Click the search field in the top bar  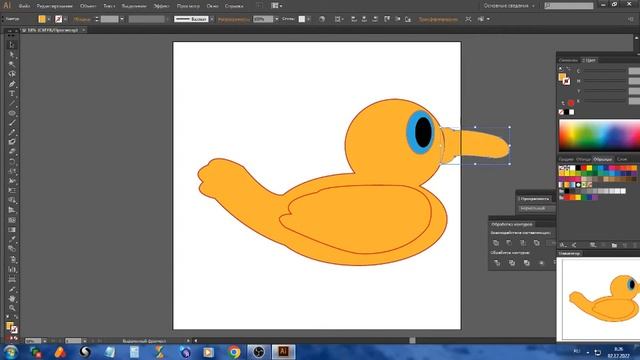point(569,6)
